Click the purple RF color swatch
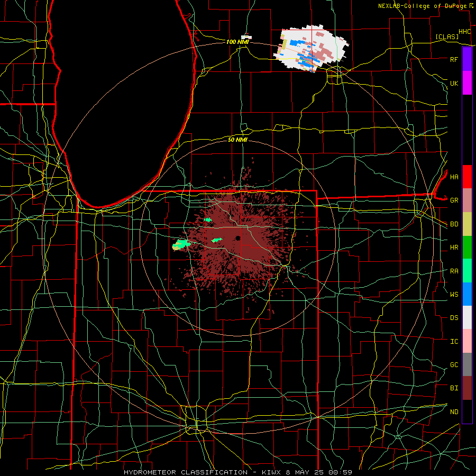The height and width of the screenshot is (476, 476). 467,59
